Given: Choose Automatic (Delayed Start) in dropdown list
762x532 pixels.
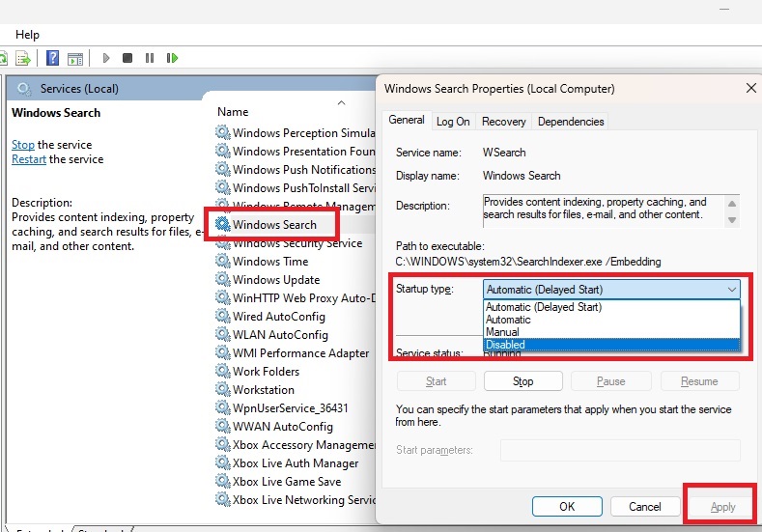Looking at the screenshot, I should coord(612,307).
